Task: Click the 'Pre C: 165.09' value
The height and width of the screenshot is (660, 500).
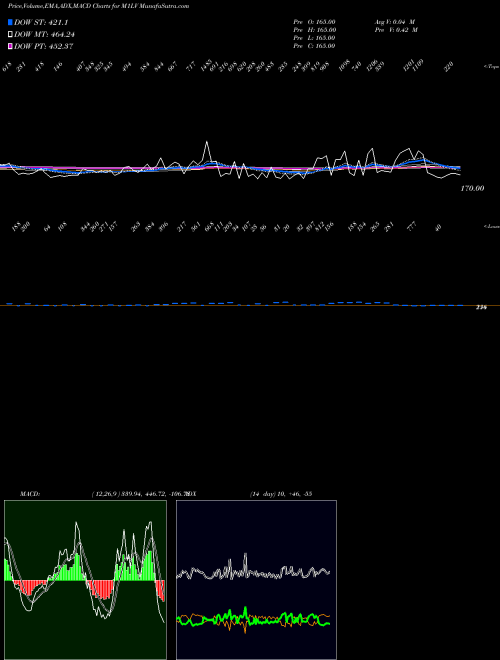Action: [x=314, y=46]
